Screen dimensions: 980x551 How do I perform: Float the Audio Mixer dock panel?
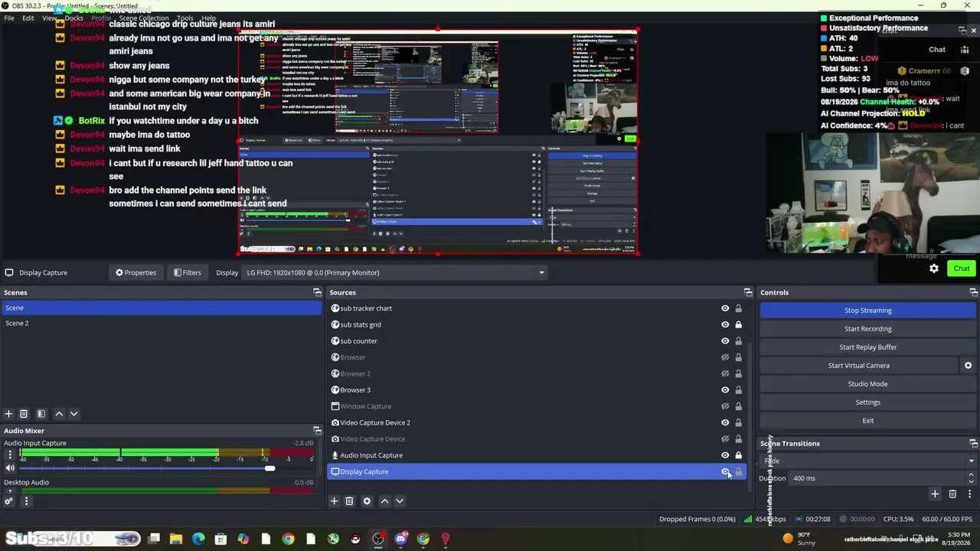pyautogui.click(x=317, y=431)
